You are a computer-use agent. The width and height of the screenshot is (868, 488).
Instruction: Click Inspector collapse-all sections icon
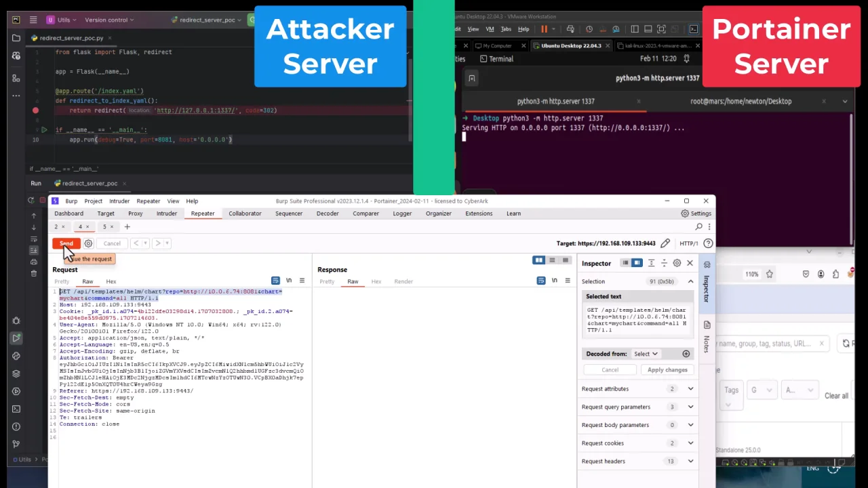coord(664,263)
